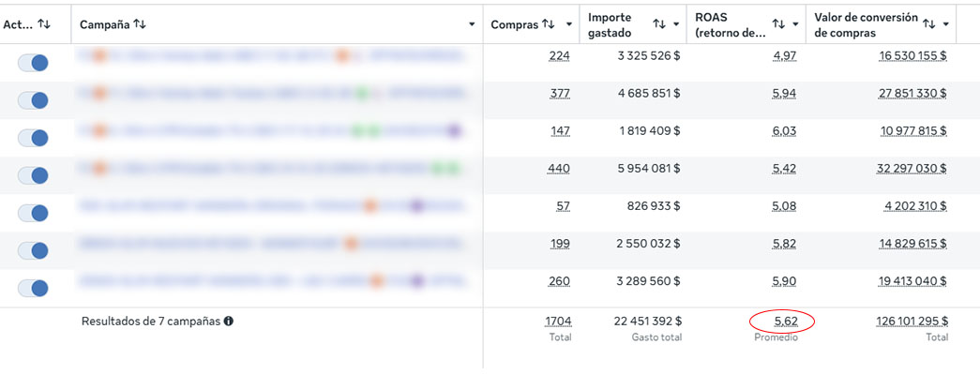Toggle off campaign with 377 compras

[33, 100]
